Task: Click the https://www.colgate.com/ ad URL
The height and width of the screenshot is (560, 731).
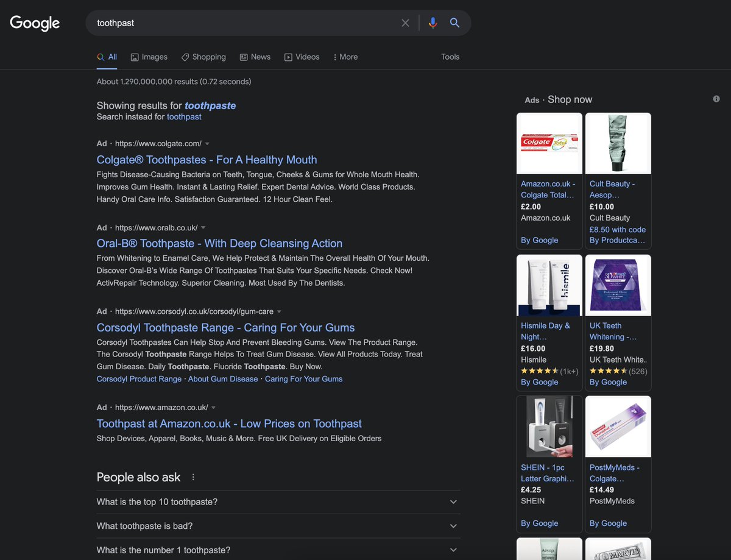Action: click(158, 144)
